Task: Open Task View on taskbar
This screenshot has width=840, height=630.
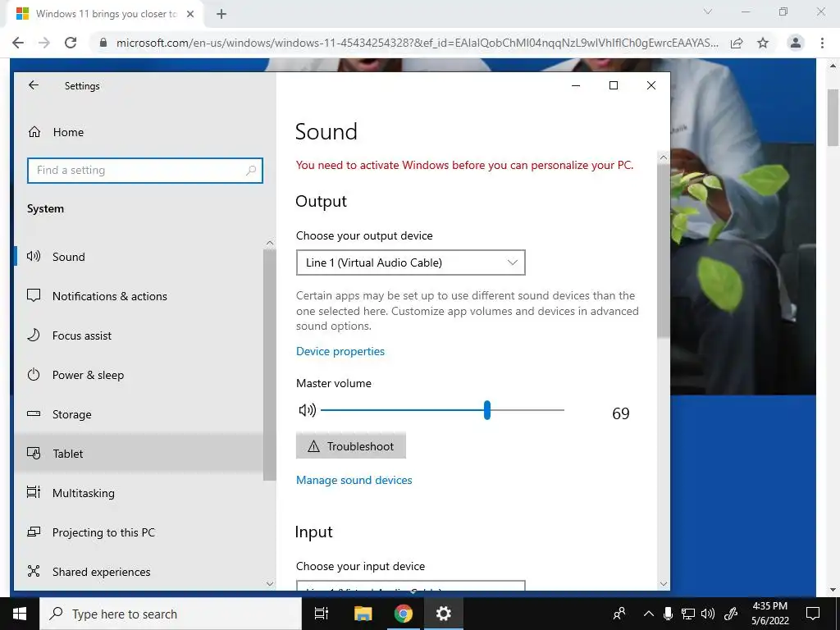Action: point(322,614)
